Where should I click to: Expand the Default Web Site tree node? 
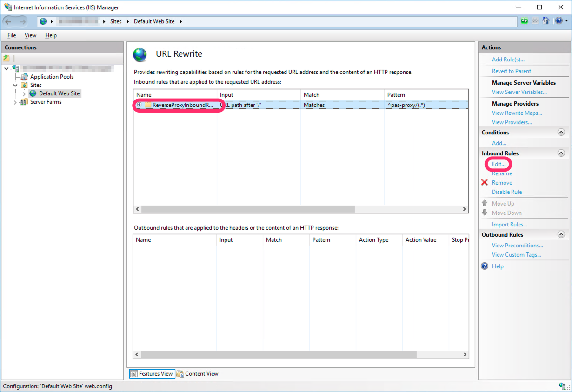coord(24,93)
